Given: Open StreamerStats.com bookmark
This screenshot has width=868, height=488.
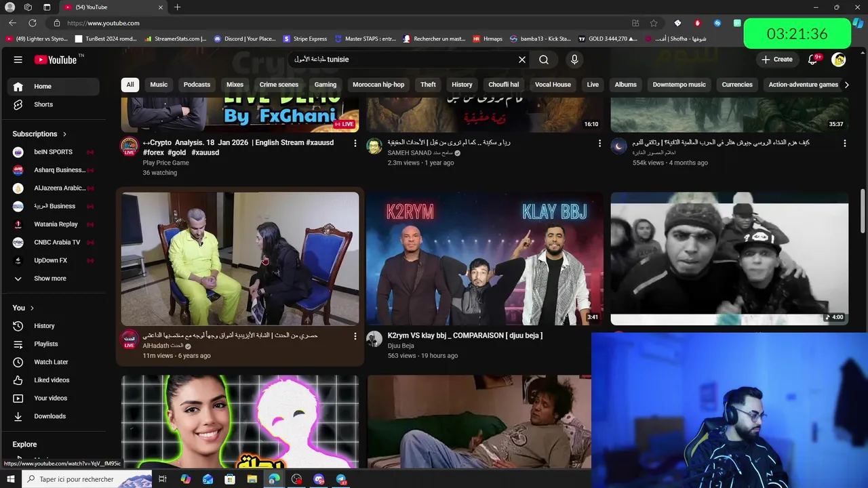Looking at the screenshot, I should [x=176, y=39].
